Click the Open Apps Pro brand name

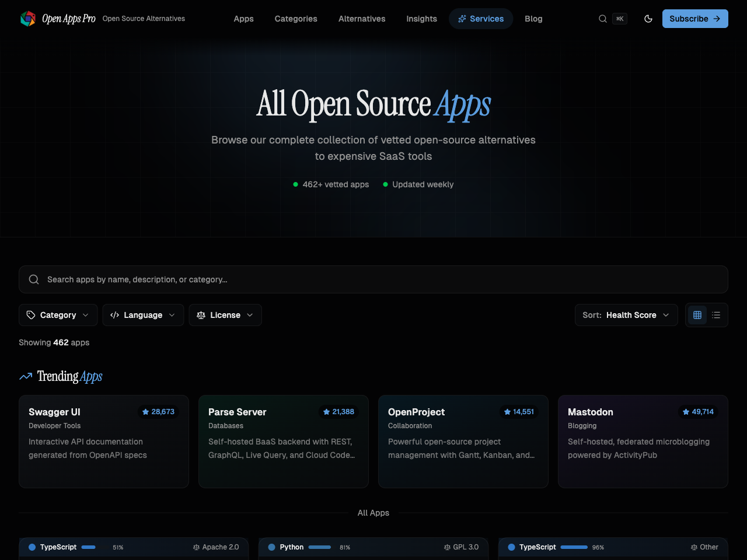click(69, 19)
